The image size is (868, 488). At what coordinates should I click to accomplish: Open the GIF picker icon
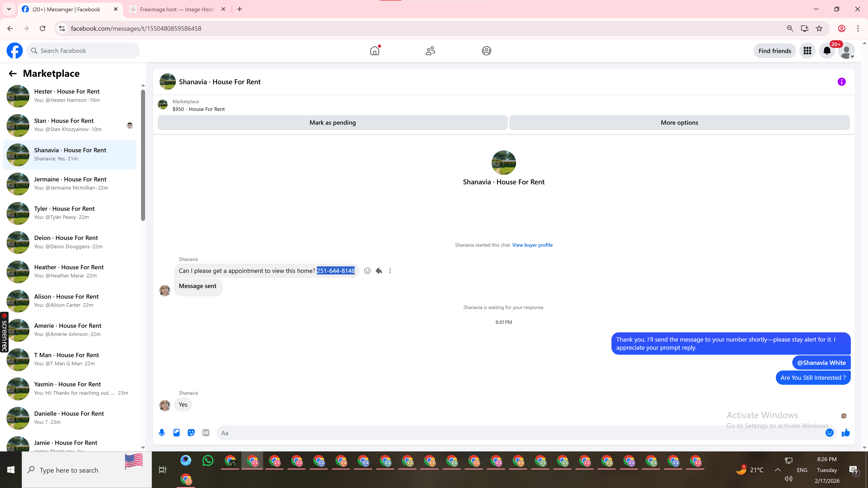[x=206, y=433]
